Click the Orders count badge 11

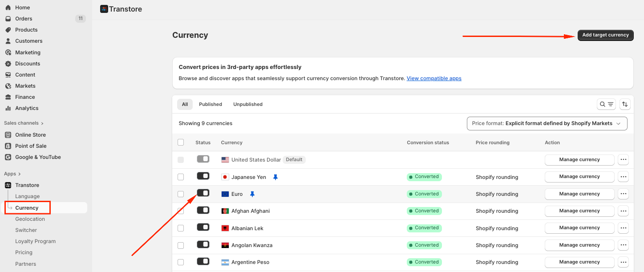[x=81, y=19]
